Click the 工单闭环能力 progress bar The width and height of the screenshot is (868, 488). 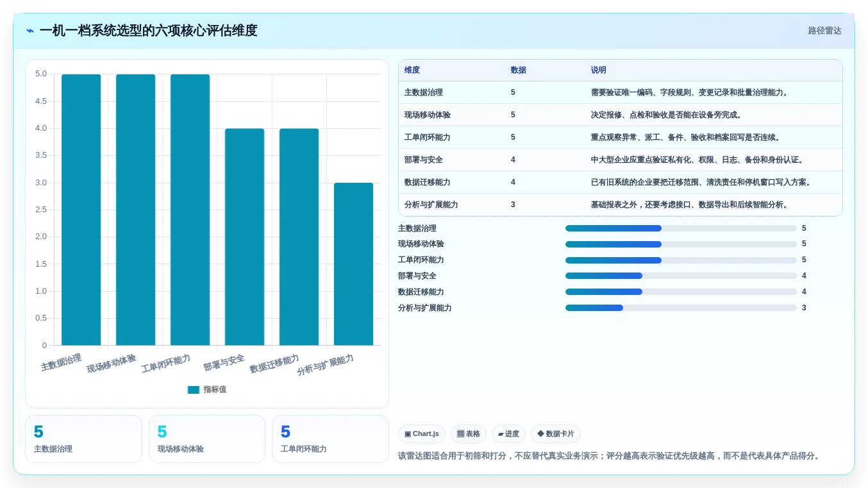click(681, 260)
